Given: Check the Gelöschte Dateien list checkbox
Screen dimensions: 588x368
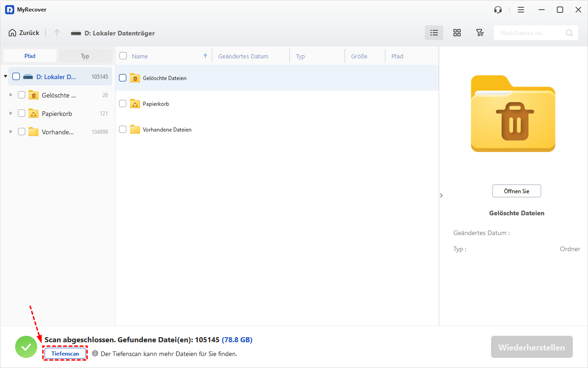Looking at the screenshot, I should point(123,78).
